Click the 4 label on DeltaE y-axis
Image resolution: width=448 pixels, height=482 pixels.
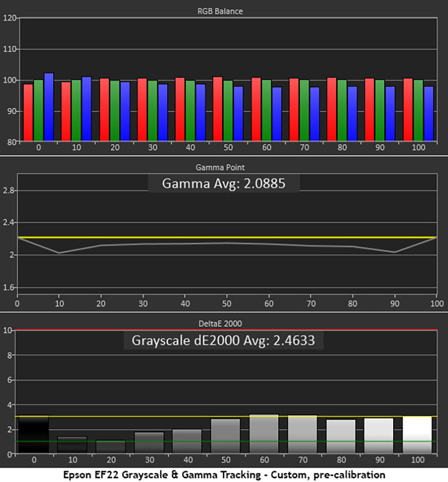tap(9, 405)
